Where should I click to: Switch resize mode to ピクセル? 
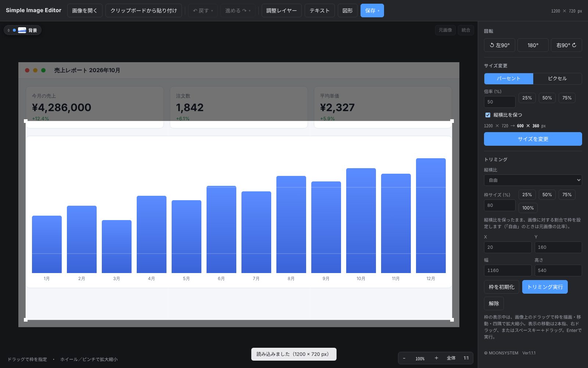click(x=557, y=78)
